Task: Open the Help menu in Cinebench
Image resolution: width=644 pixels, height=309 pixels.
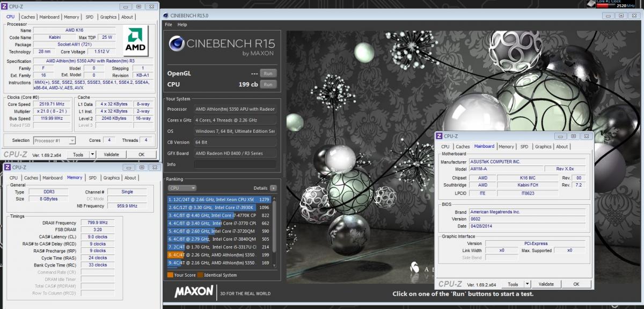Action: click(x=182, y=25)
